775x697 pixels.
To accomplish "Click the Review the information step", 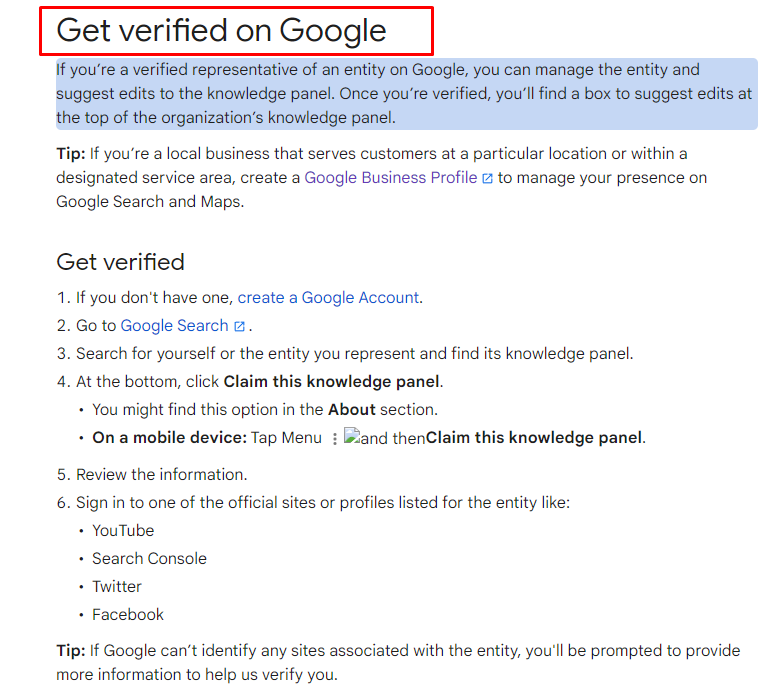I will point(161,475).
